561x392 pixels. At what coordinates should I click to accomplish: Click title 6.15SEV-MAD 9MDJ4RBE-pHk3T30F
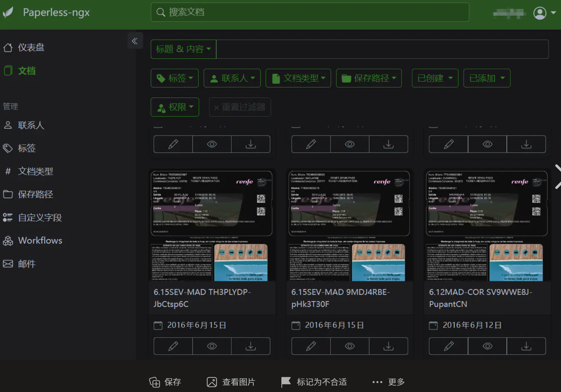(x=341, y=298)
